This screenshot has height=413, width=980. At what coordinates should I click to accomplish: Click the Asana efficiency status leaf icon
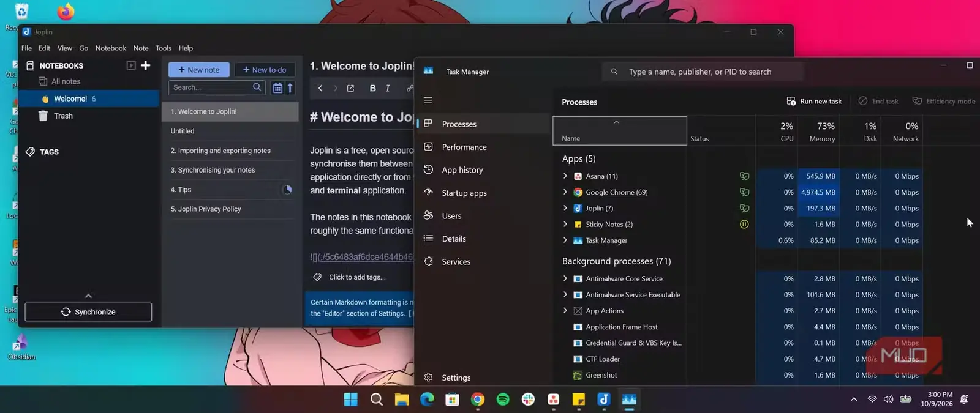point(744,176)
